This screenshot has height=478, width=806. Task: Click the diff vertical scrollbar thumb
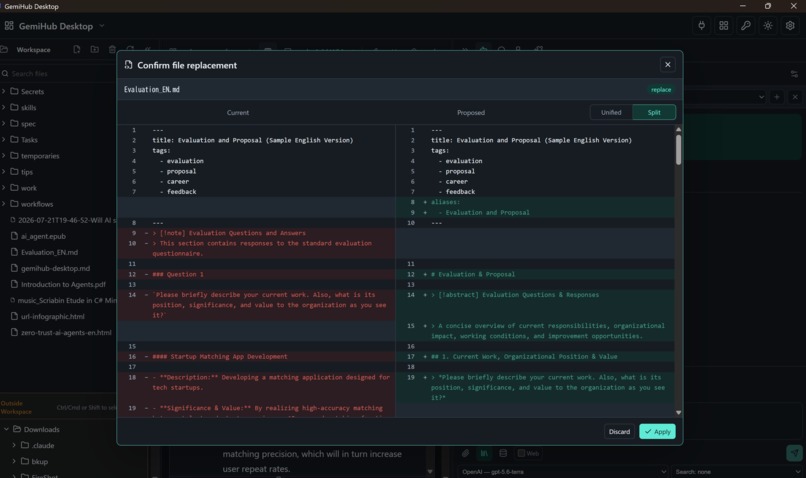point(679,150)
